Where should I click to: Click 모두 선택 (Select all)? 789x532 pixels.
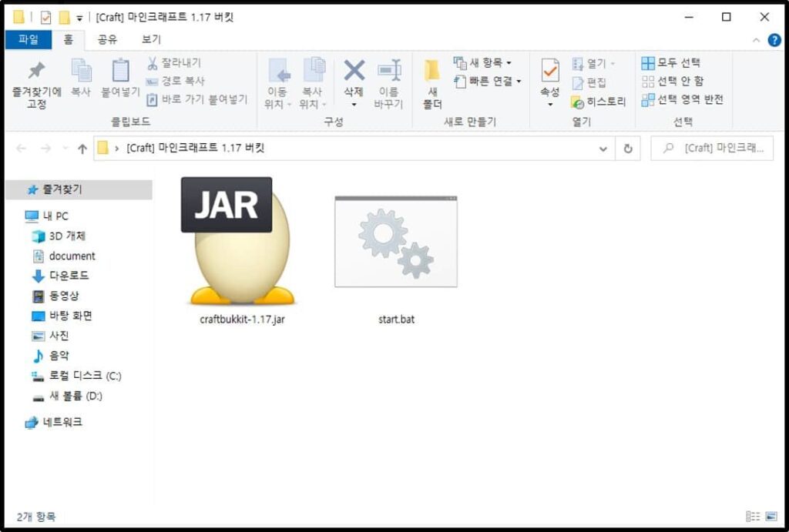(x=671, y=63)
